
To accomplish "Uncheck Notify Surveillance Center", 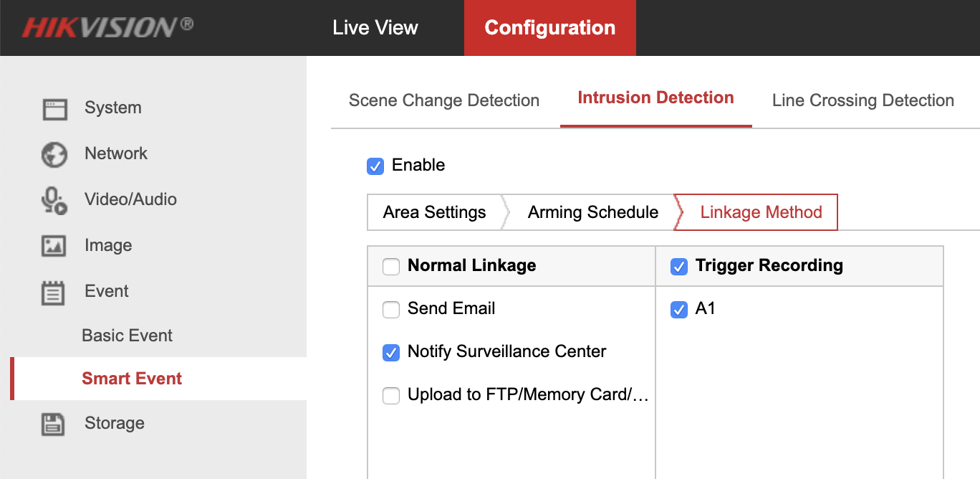I will pos(391,352).
